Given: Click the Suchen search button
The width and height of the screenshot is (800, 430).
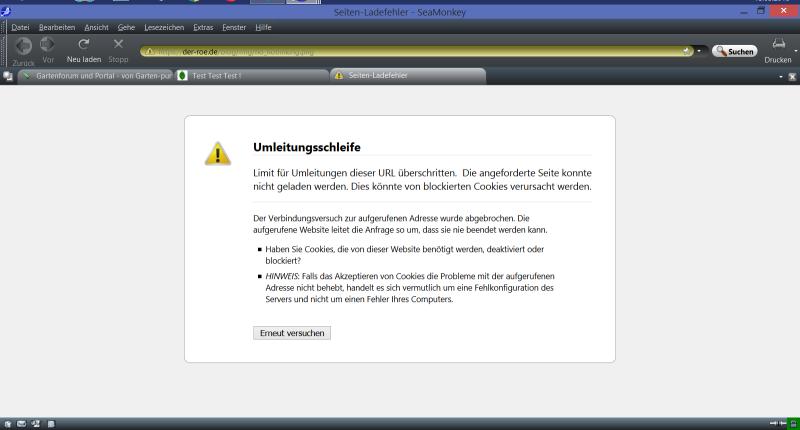Looking at the screenshot, I should point(734,51).
